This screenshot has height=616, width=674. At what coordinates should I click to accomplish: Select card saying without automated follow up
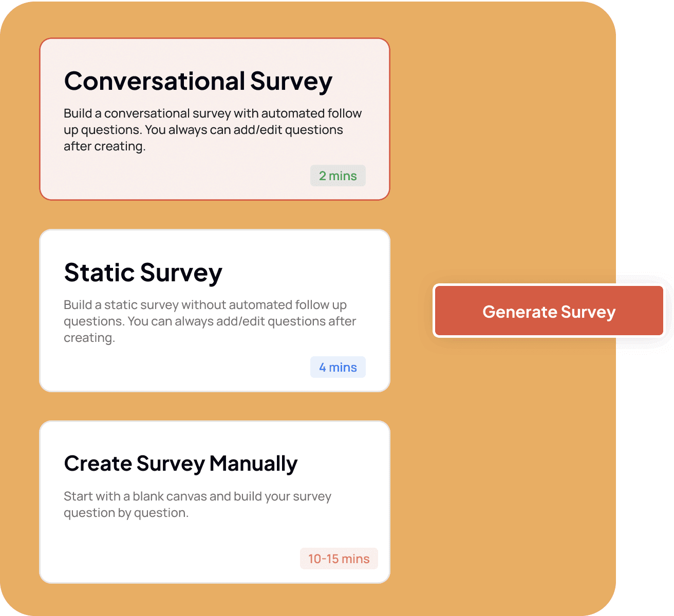tap(215, 311)
